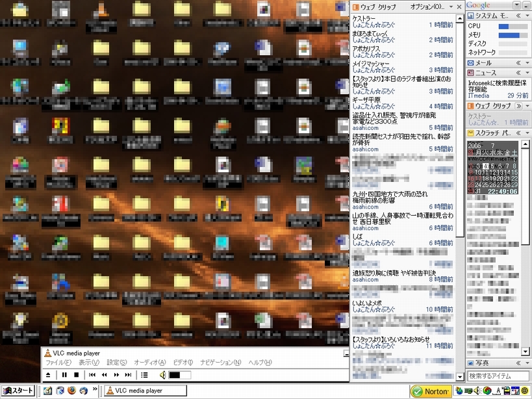Click the VLC eject button
Viewport: 532px width, 399px height.
point(48,375)
